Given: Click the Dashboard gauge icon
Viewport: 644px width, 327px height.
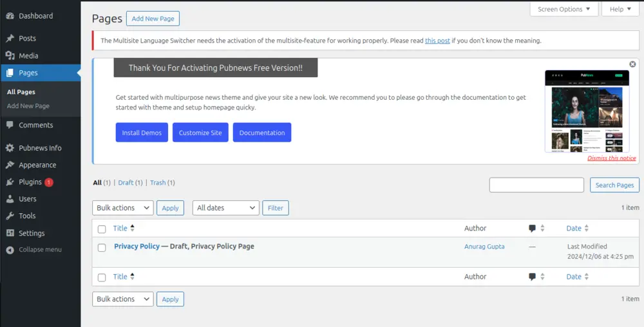Looking at the screenshot, I should pyautogui.click(x=10, y=16).
